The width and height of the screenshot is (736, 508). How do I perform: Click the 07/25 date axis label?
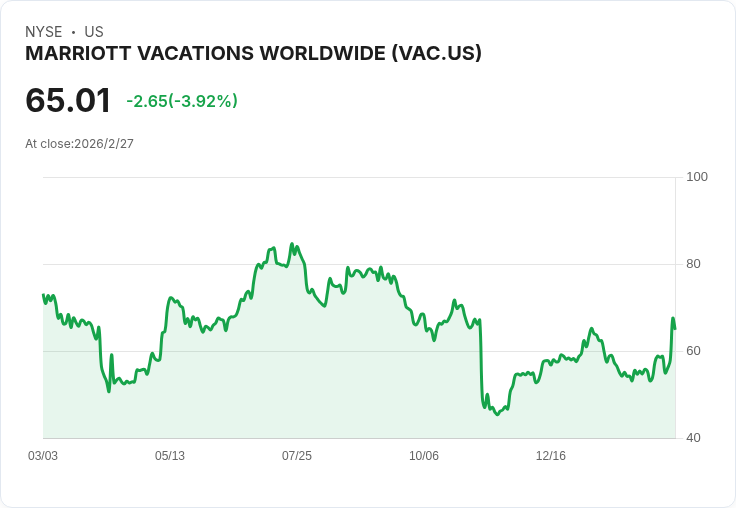click(x=297, y=456)
